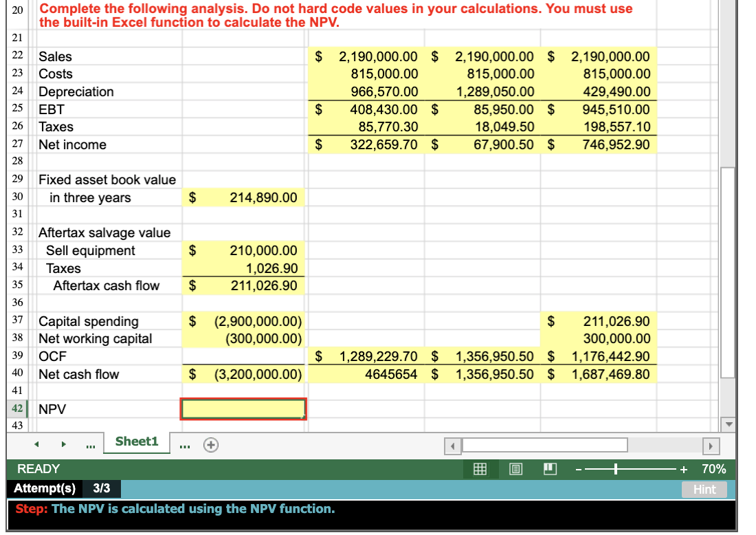This screenshot has width=756, height=535.
Task: Select the Sheet1 tab
Action: point(135,443)
